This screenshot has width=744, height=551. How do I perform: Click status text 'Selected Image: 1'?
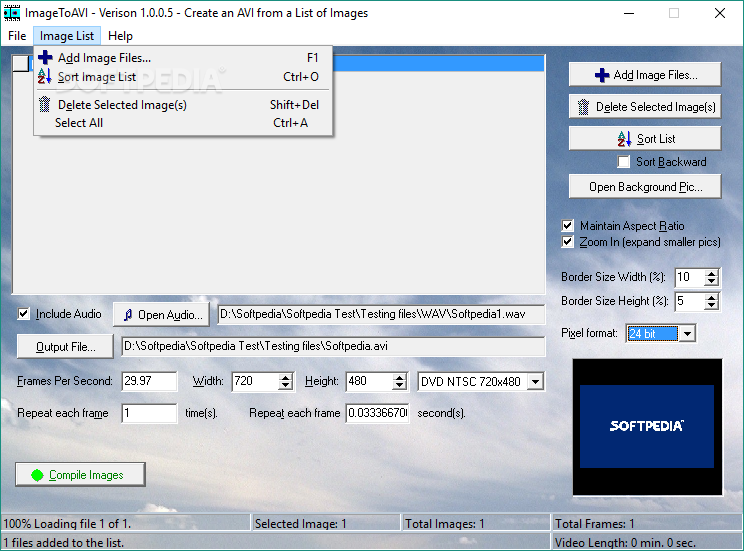click(300, 523)
